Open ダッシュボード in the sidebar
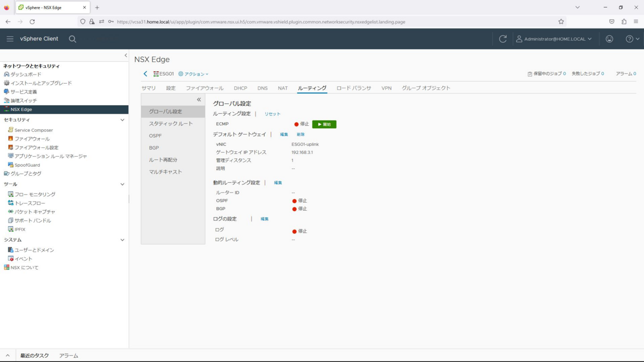Viewport: 644px width, 362px height. click(26, 75)
